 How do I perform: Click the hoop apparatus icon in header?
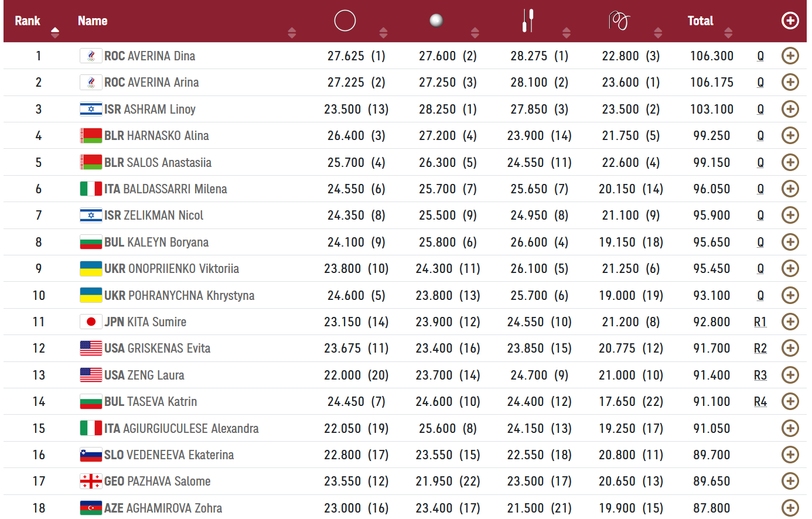[344, 21]
